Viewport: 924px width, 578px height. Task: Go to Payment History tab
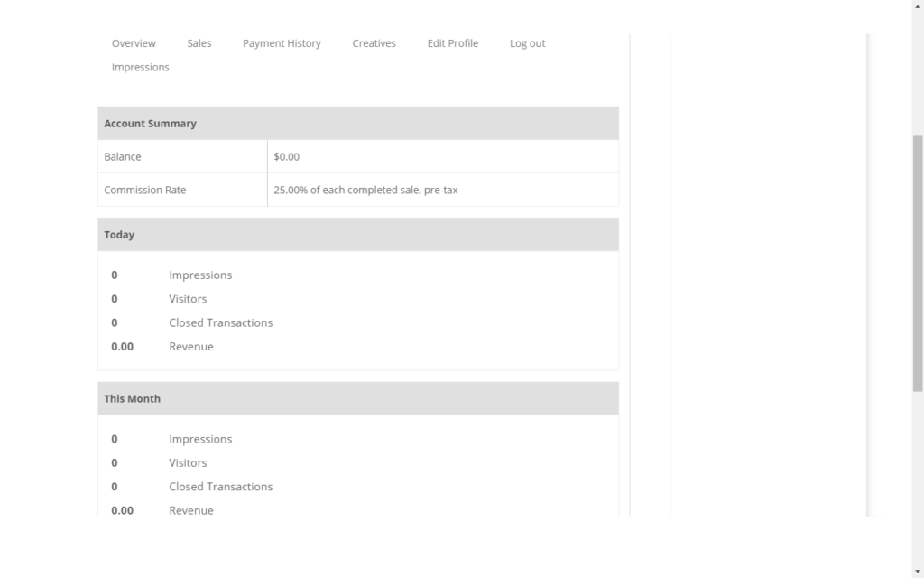pyautogui.click(x=282, y=43)
